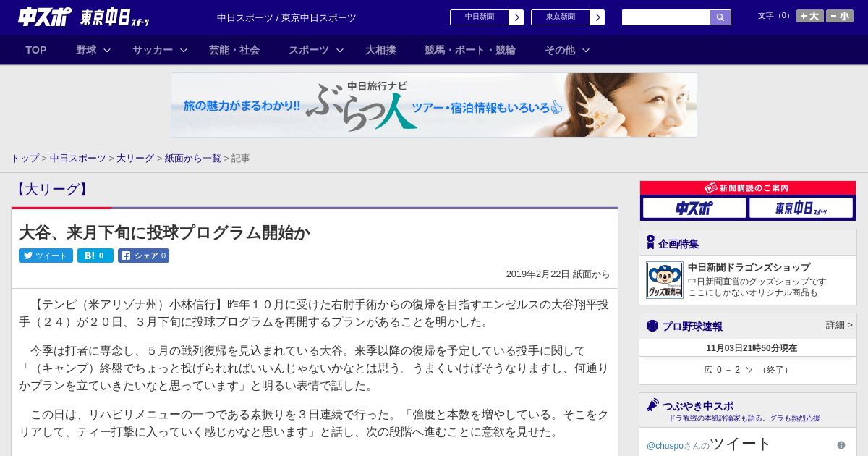
Task: Decrease text size with 小 button
Action: (x=840, y=16)
